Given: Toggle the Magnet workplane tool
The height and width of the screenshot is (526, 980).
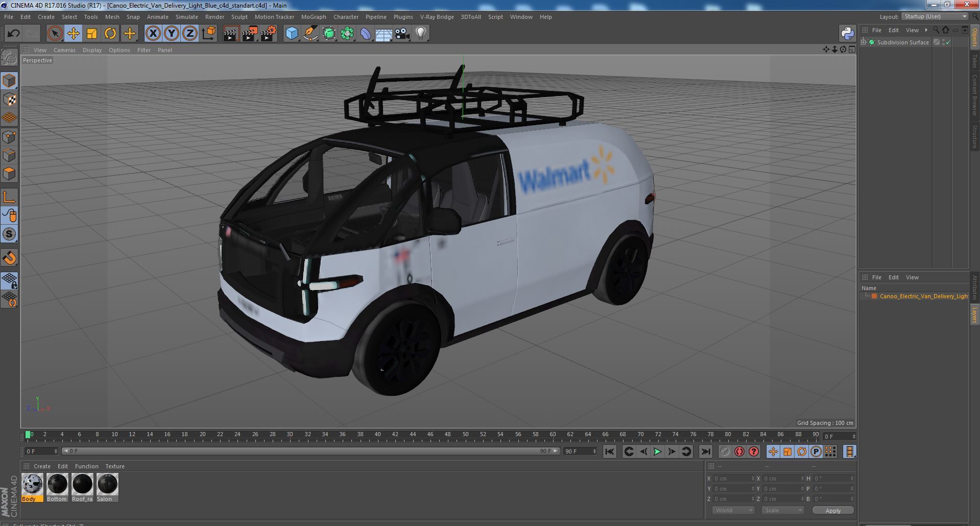Looking at the screenshot, I should point(9,258).
